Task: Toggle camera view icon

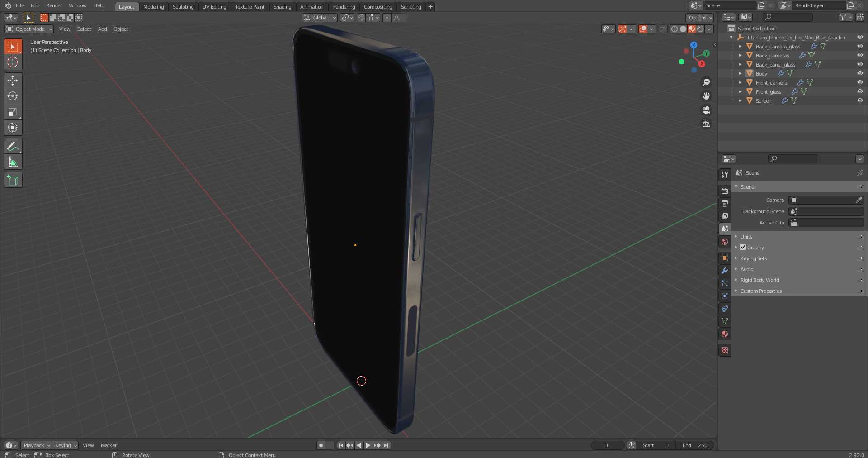Action: pyautogui.click(x=706, y=110)
